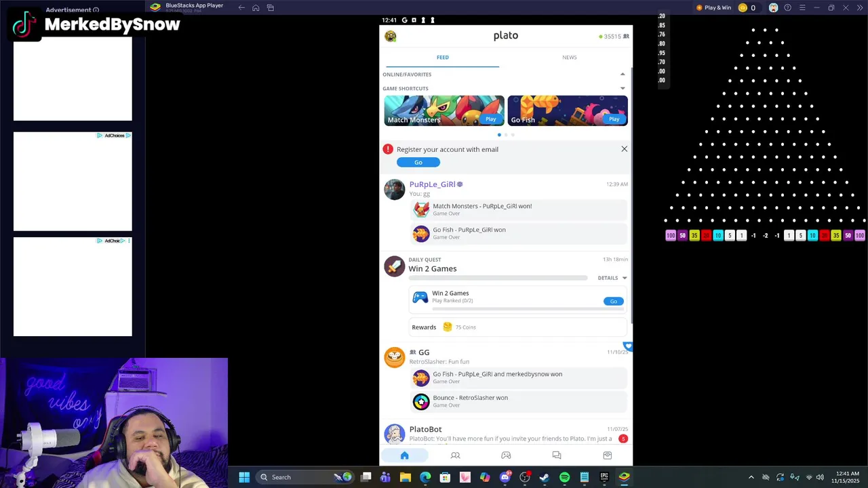Open BlueStacks recent apps icon
The image size is (868, 488).
(x=270, y=7)
